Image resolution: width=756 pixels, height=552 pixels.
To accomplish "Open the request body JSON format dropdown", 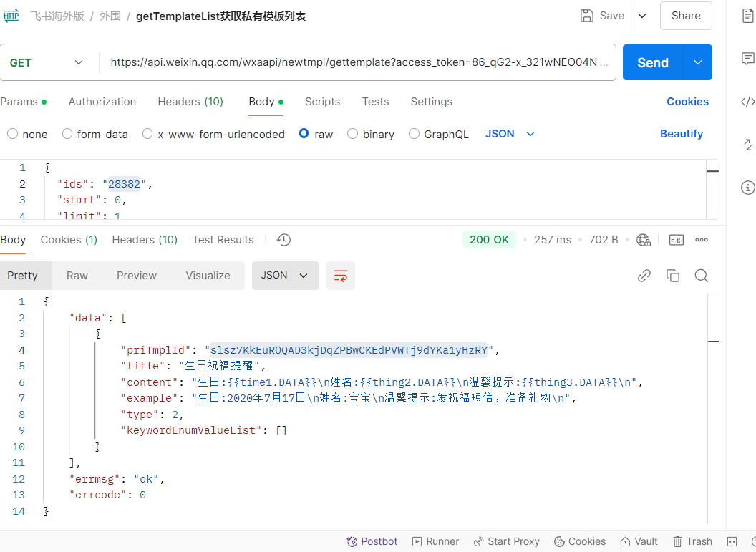I will coord(510,134).
